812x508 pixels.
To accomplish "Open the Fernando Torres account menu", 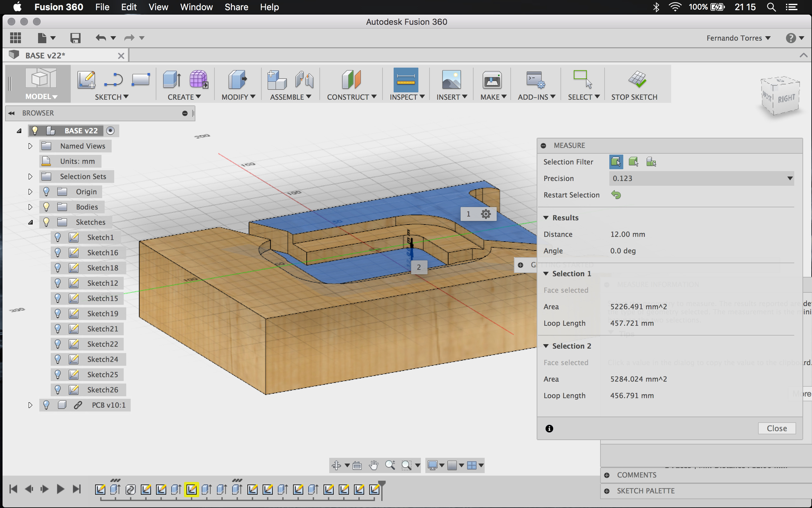I will click(738, 38).
